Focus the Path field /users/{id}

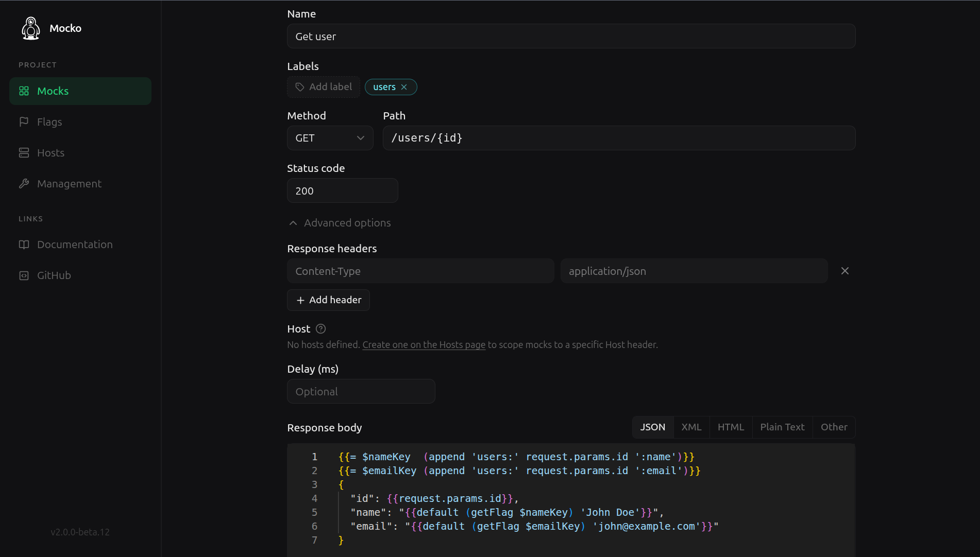pyautogui.click(x=619, y=138)
